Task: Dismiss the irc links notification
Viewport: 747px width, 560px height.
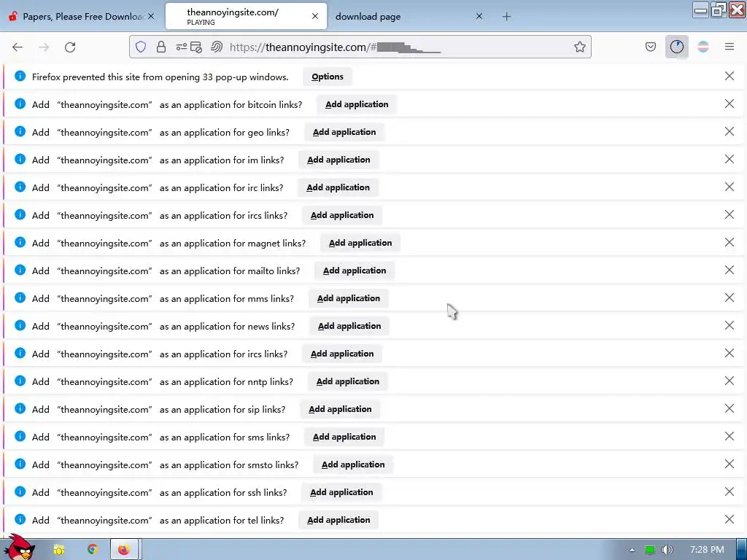Action: 729,187
